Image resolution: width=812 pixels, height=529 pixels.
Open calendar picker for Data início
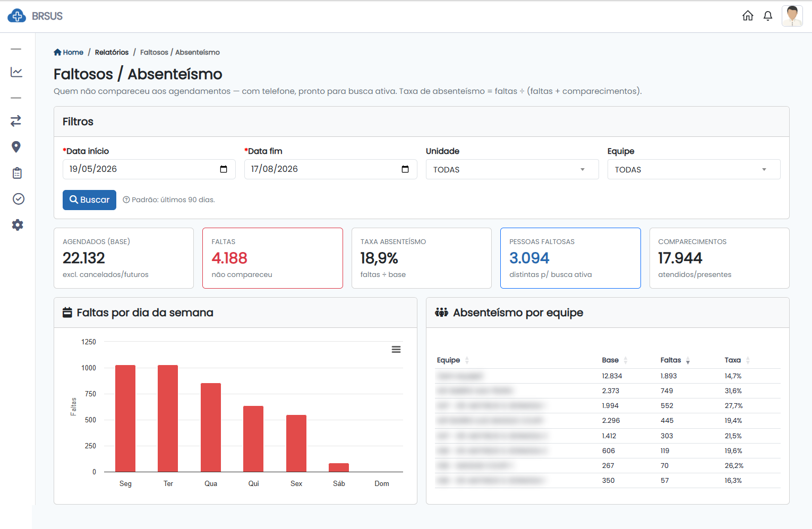click(224, 169)
